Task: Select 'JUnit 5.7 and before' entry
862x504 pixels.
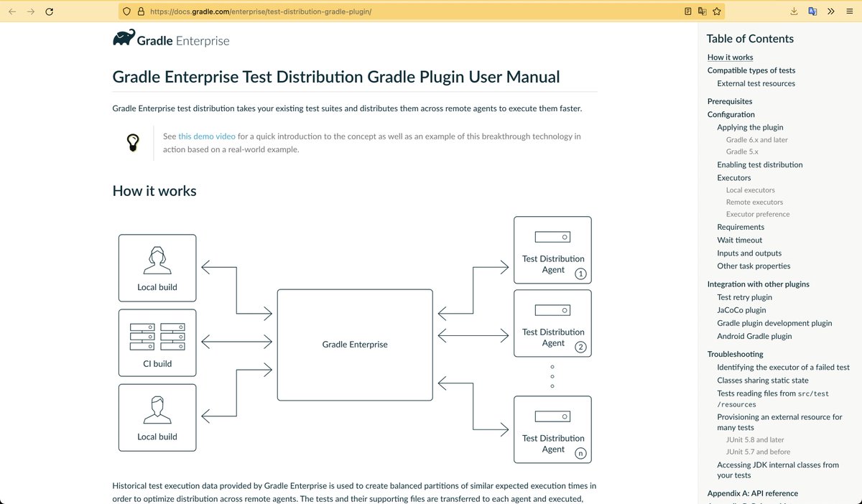Action: pyautogui.click(x=758, y=452)
